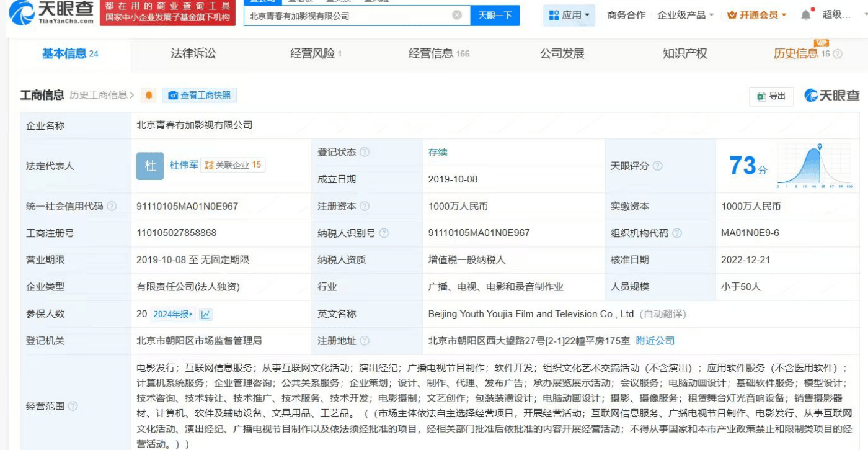Click help icon beside 统一社会信用代码

click(112, 206)
